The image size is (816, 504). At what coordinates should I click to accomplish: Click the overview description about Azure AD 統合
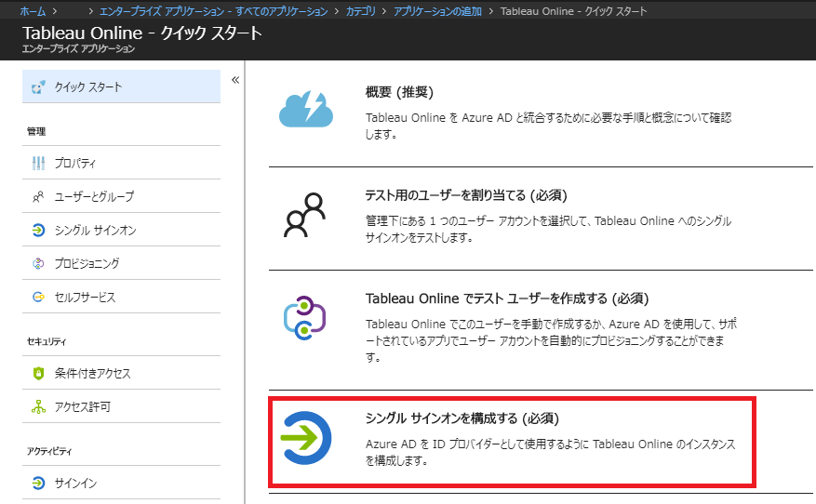pos(549,126)
